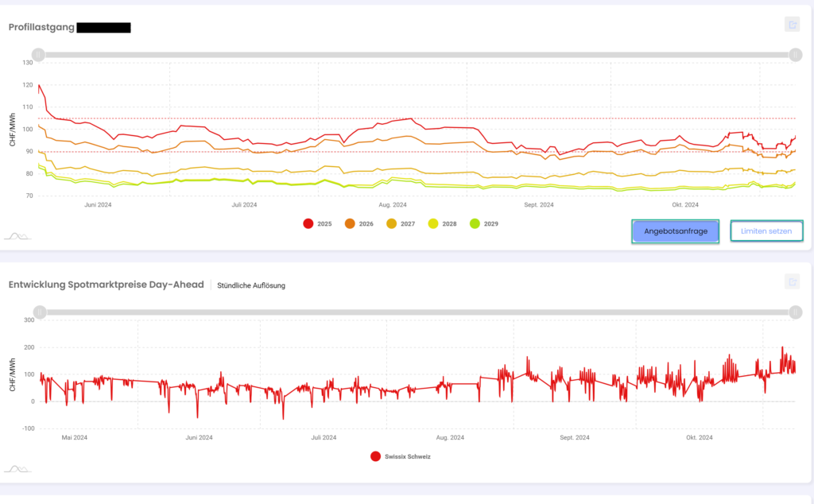Click the export icon on Profillastgang chart
Viewport: 814px width, 504px height.
[x=793, y=25]
